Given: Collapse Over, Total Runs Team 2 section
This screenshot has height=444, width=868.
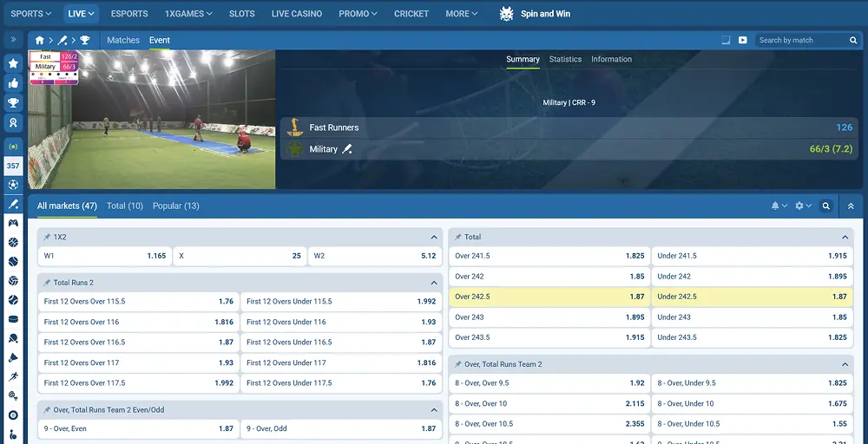Looking at the screenshot, I should [845, 365].
